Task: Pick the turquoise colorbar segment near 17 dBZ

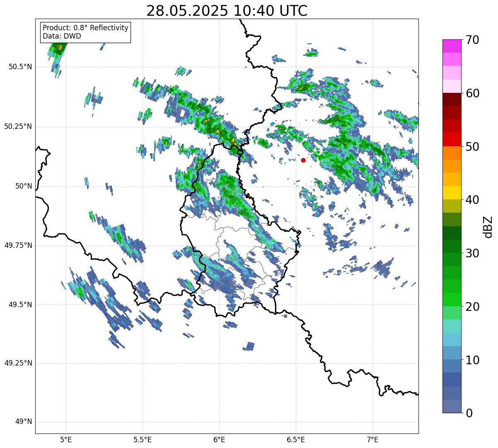Action: coord(452,326)
